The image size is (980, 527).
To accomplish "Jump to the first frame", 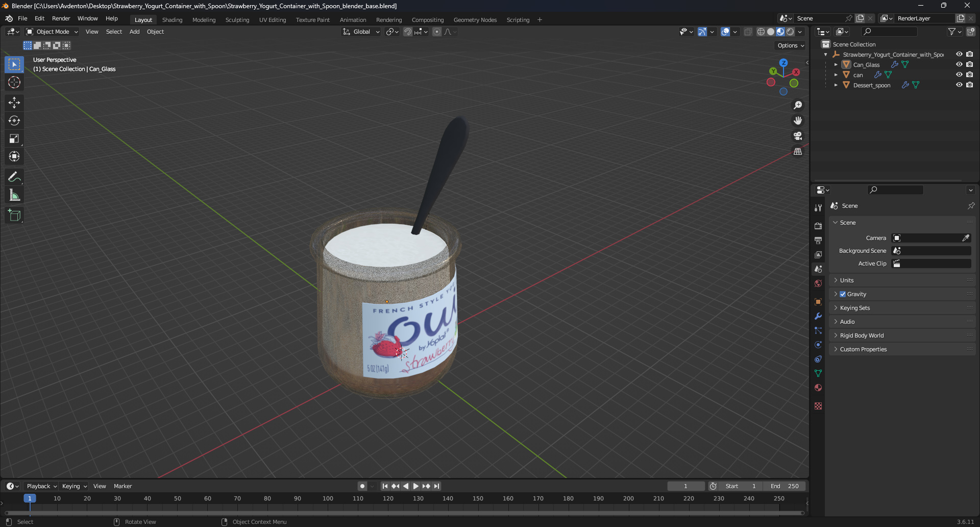I will tap(385, 486).
